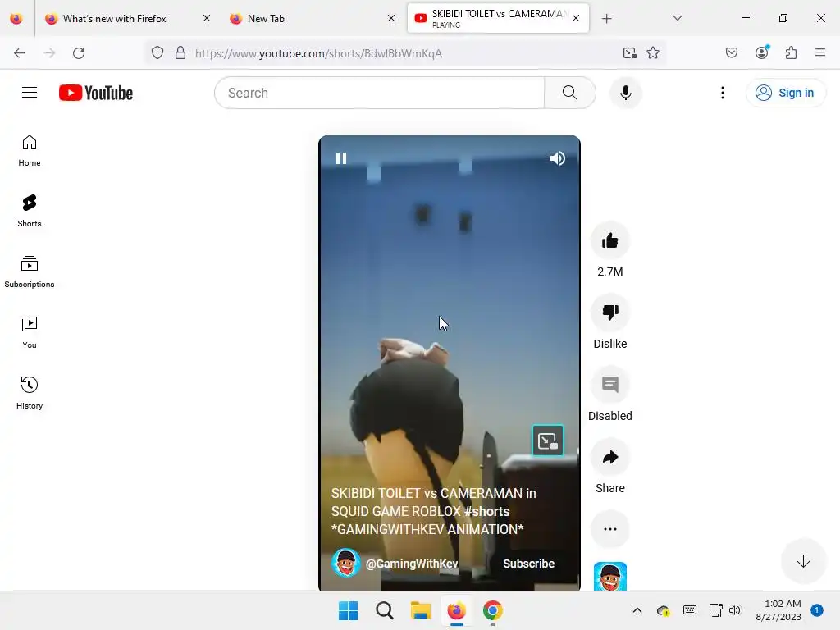
Task: Go to next Short with the down arrow
Action: (803, 561)
